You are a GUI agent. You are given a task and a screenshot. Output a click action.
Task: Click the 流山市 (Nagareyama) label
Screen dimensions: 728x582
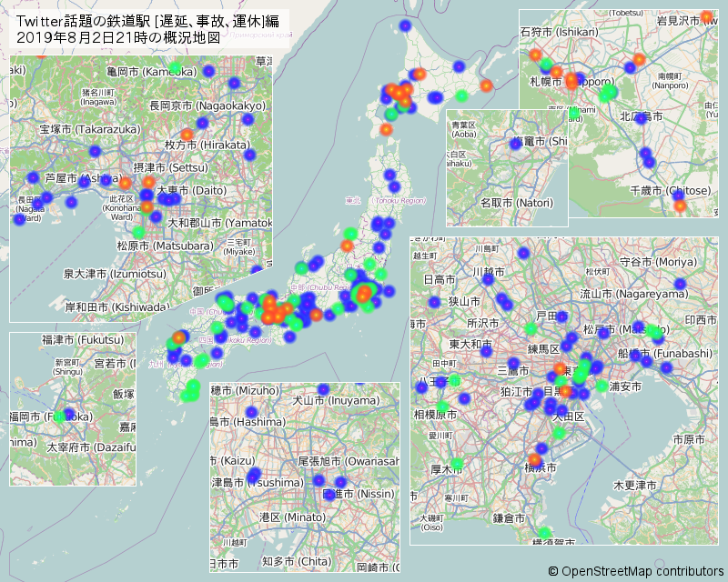pos(634,294)
